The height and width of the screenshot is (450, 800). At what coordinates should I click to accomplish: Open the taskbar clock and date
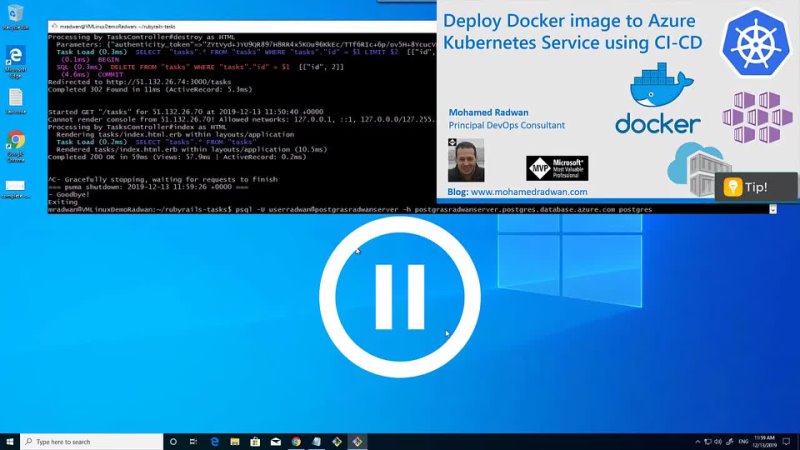(x=764, y=442)
